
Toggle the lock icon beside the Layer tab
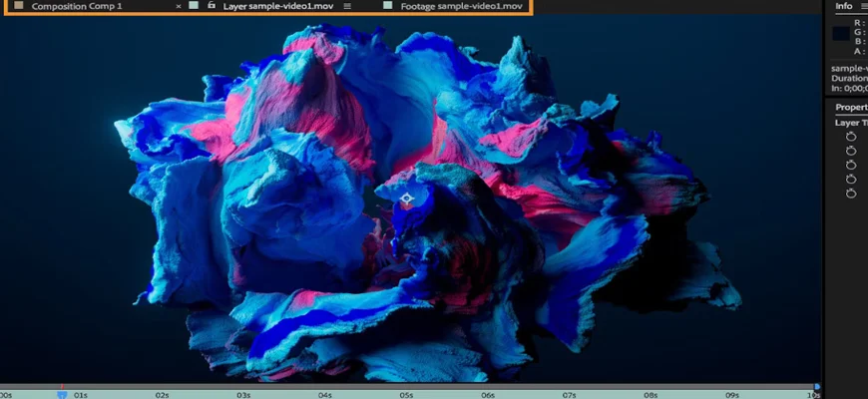pos(211,5)
